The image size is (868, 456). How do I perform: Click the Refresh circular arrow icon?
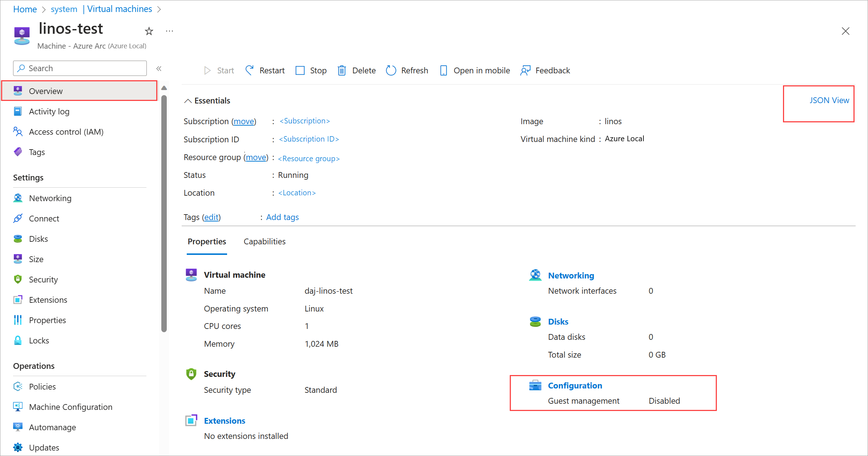point(391,70)
